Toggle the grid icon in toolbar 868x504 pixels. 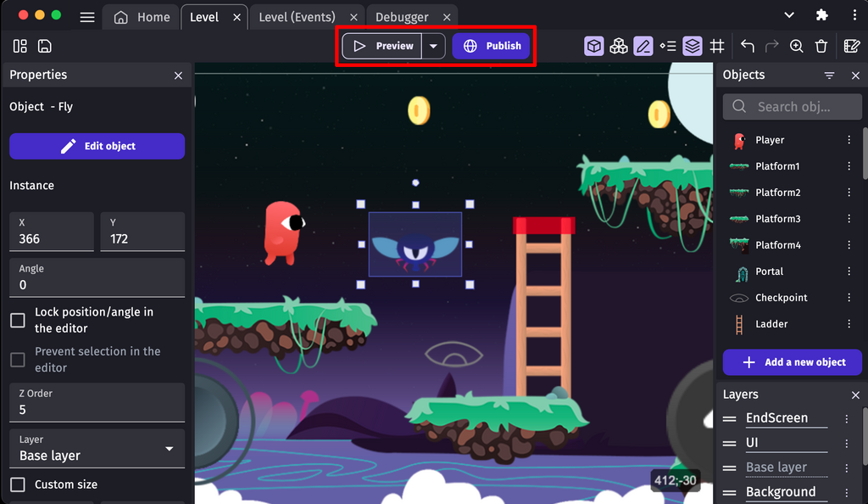(x=717, y=46)
